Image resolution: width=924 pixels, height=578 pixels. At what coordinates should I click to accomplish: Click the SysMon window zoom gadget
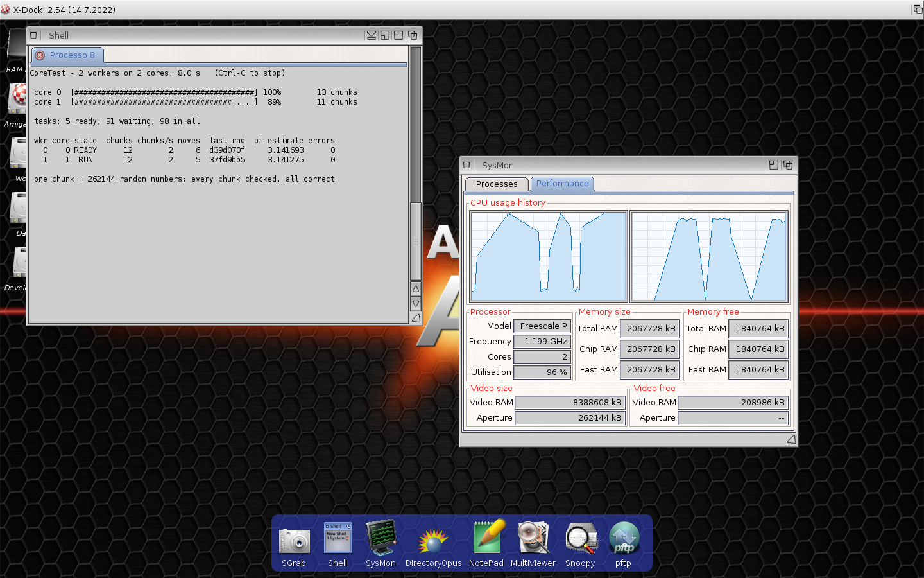click(x=774, y=165)
